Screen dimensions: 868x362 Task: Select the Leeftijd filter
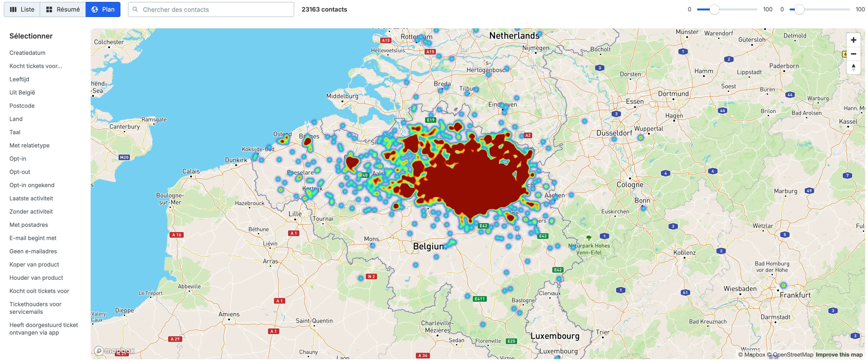pos(19,79)
